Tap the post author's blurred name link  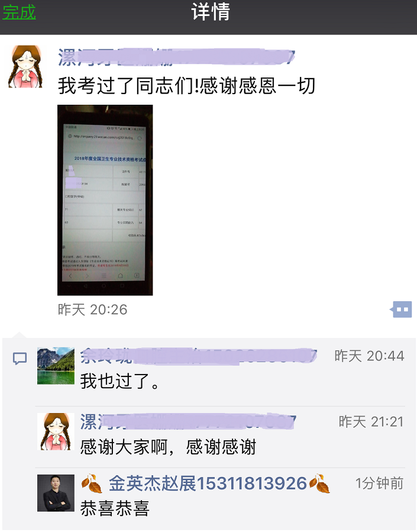[176, 57]
